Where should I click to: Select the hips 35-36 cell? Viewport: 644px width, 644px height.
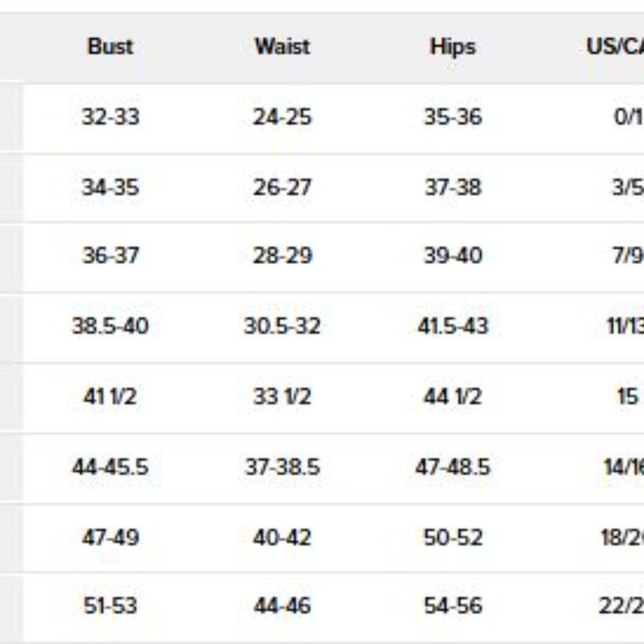click(453, 117)
